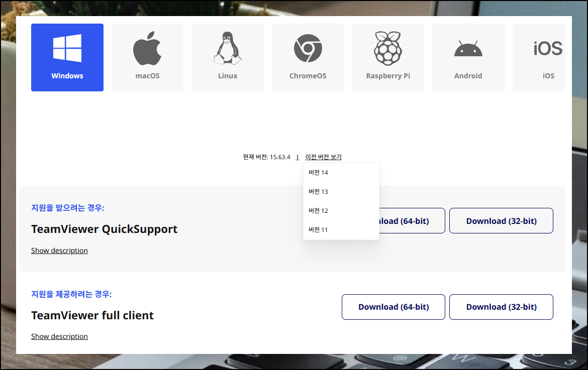Click the 현재 버전: 15.63.4 text

pos(267,157)
